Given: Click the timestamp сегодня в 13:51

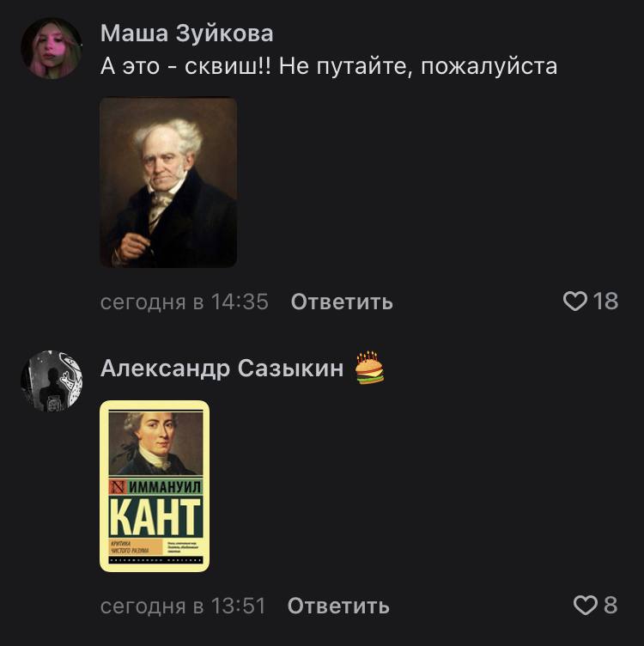Looking at the screenshot, I should [x=183, y=606].
